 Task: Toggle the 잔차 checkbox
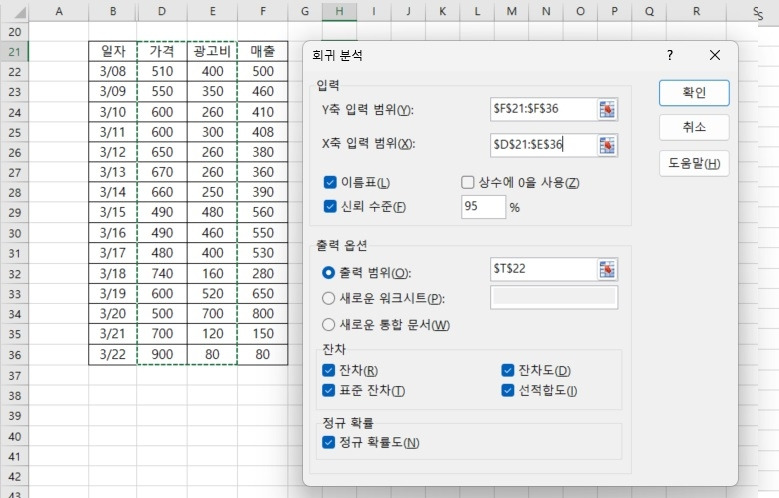tap(328, 370)
